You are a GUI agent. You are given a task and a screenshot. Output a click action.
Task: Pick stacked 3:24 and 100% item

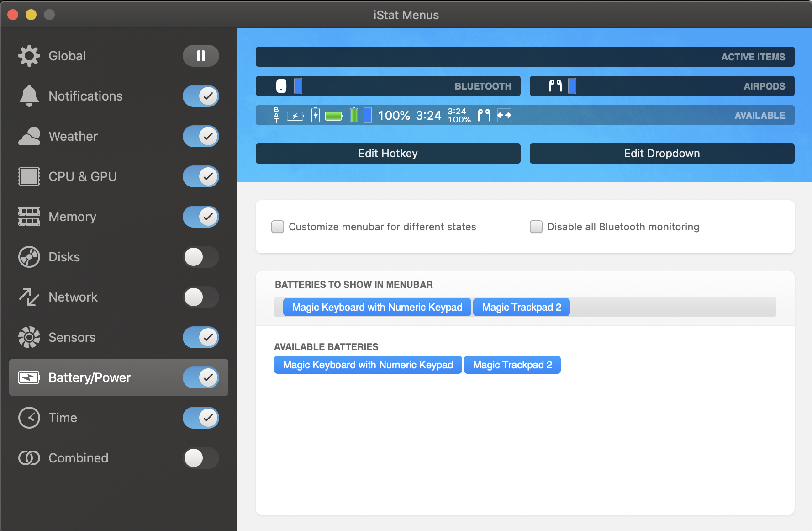point(459,116)
